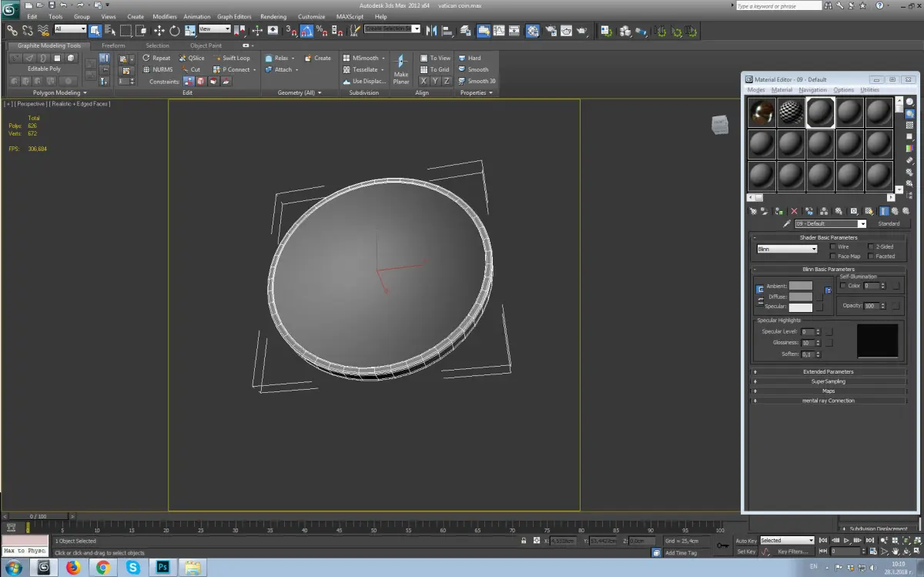The image size is (924, 577).
Task: Open the application menu logo button
Action: click(x=11, y=9)
